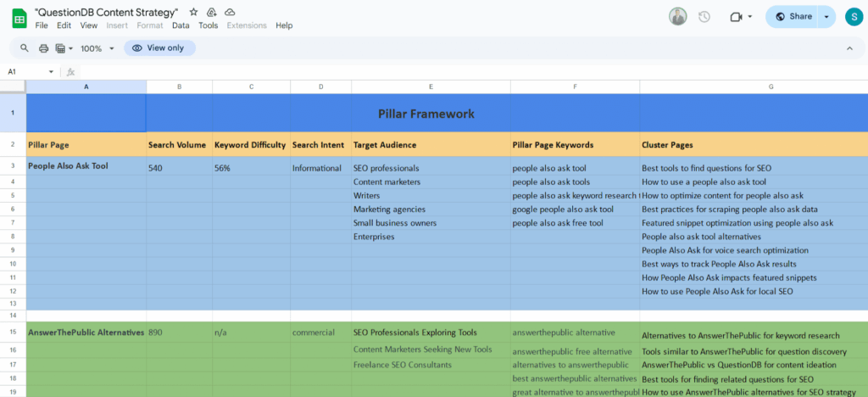Screen dimensions: 868x397
Task: Open the Data menu
Action: tap(181, 25)
